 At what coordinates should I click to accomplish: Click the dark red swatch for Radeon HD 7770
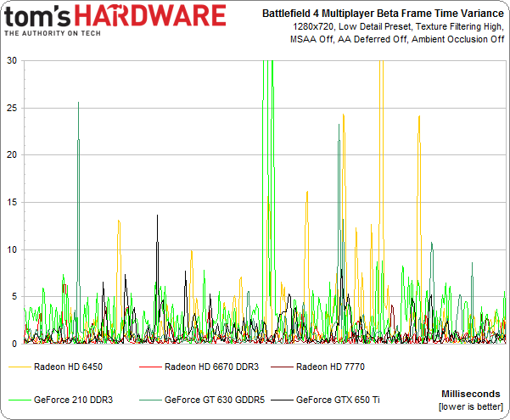[x=282, y=367]
